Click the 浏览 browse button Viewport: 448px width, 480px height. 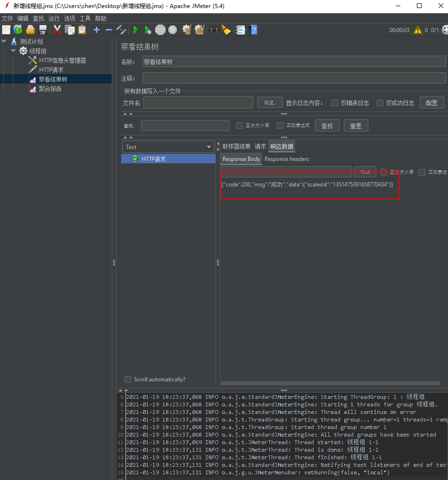pos(270,103)
